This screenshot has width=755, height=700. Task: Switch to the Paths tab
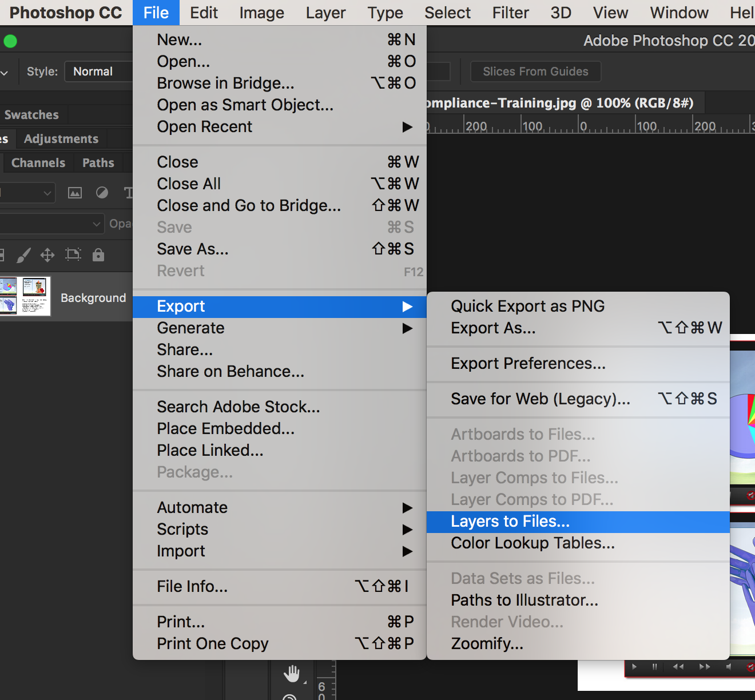point(98,163)
